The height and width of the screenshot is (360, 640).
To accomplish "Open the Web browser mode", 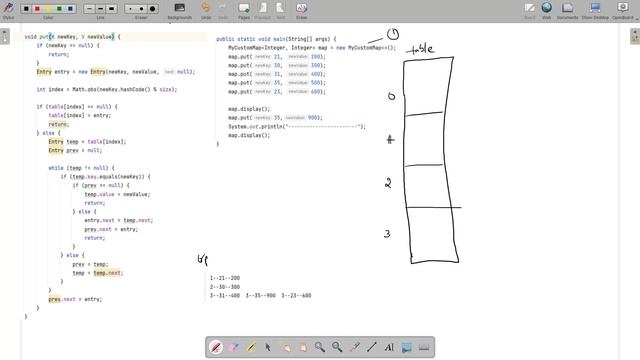I will pos(547,10).
